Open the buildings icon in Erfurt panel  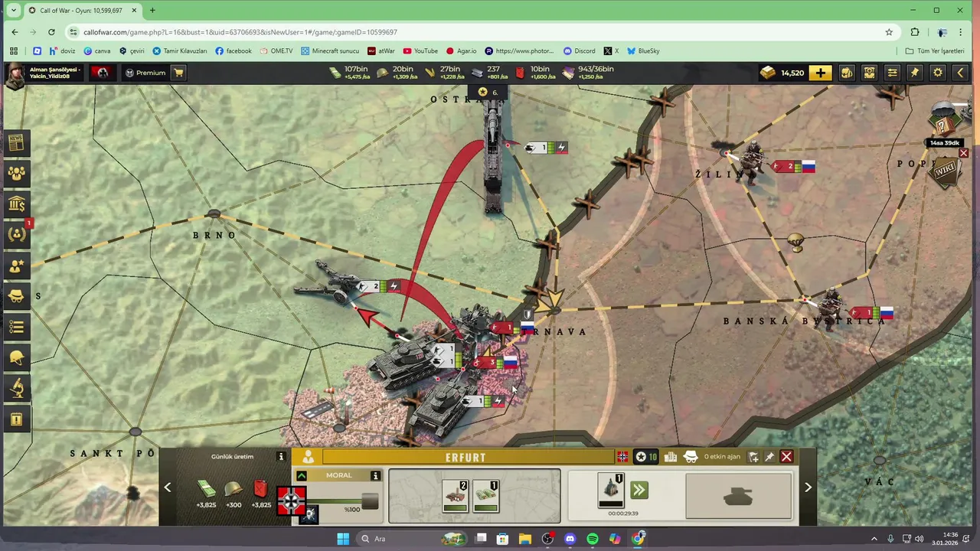coord(671,457)
